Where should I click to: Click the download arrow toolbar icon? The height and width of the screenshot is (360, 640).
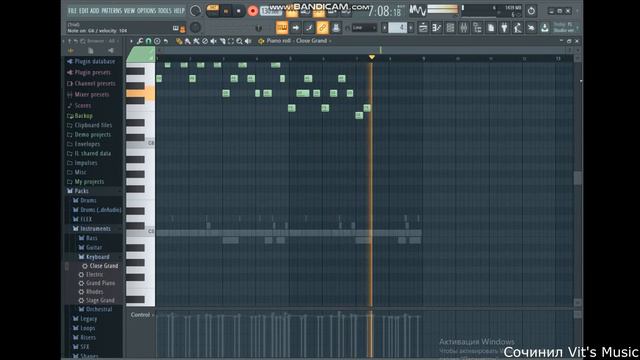(544, 28)
